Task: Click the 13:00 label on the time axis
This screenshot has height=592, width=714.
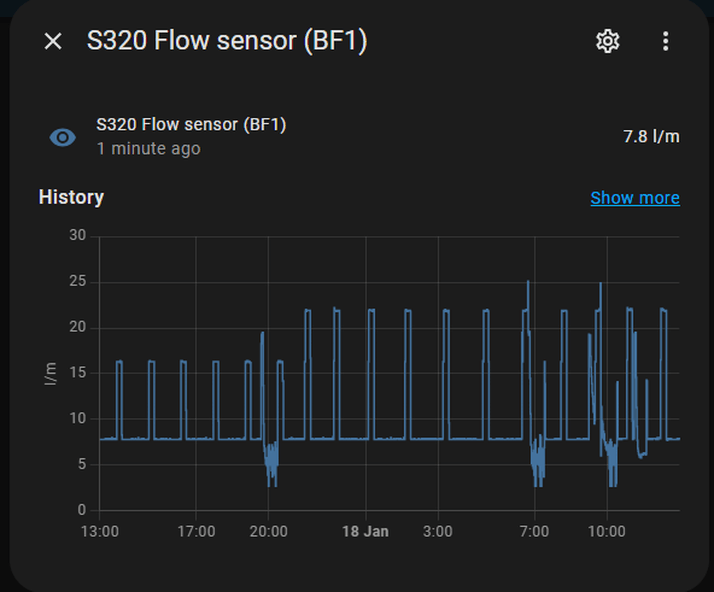Action: point(100,532)
